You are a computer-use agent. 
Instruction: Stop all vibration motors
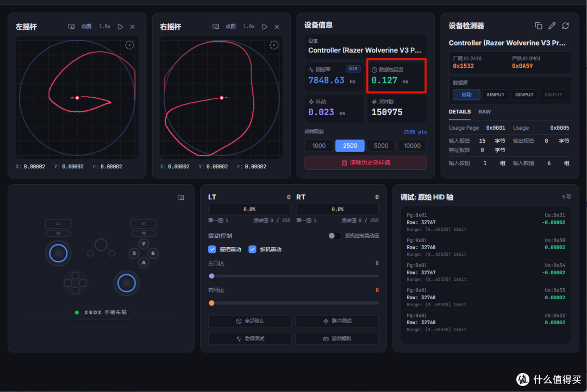(x=249, y=321)
